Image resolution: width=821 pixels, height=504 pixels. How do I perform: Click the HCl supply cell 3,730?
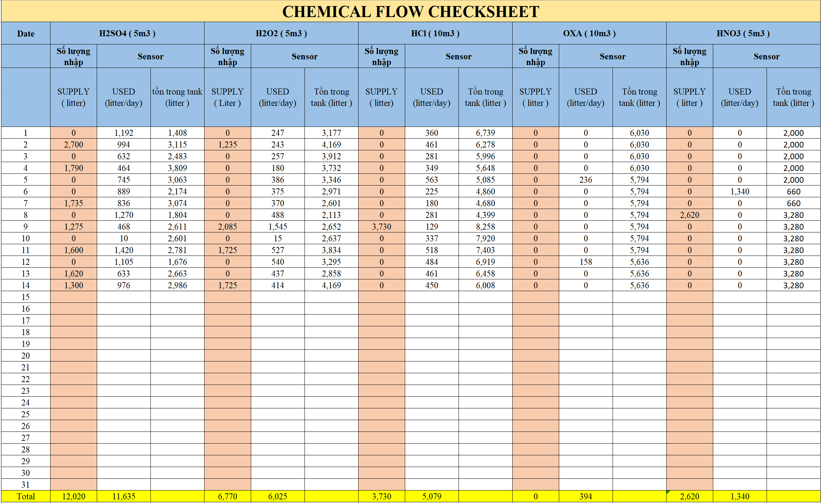click(382, 227)
